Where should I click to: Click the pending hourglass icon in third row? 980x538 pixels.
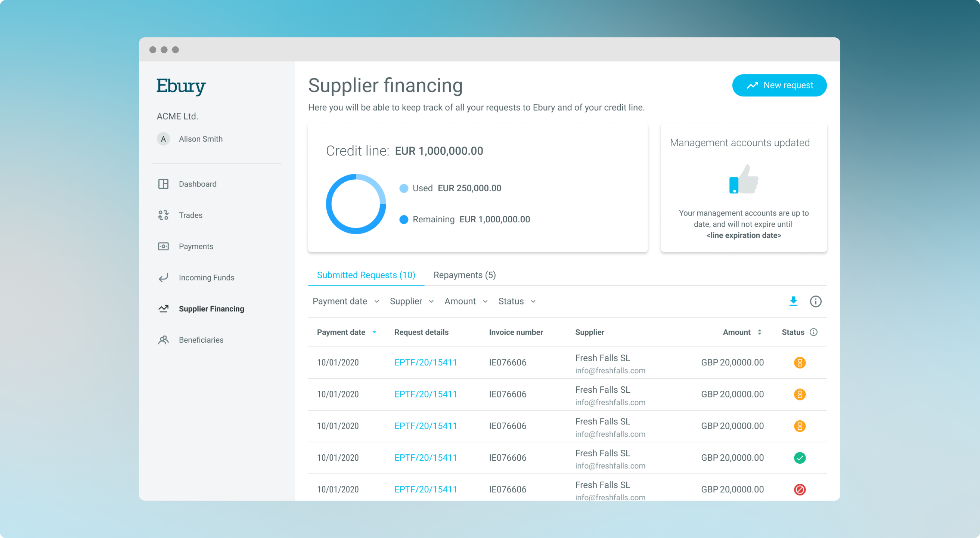pyautogui.click(x=800, y=426)
